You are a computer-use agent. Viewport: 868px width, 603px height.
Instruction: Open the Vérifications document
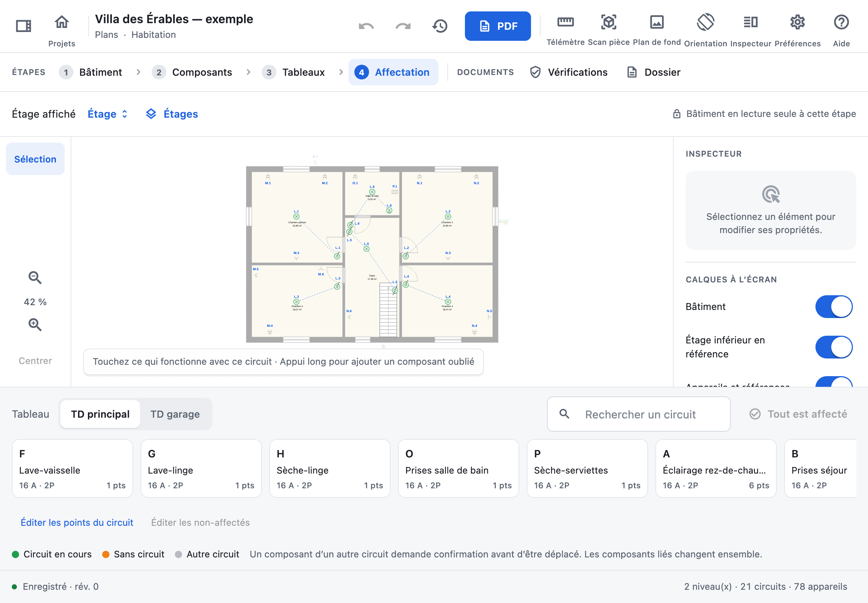(x=569, y=72)
